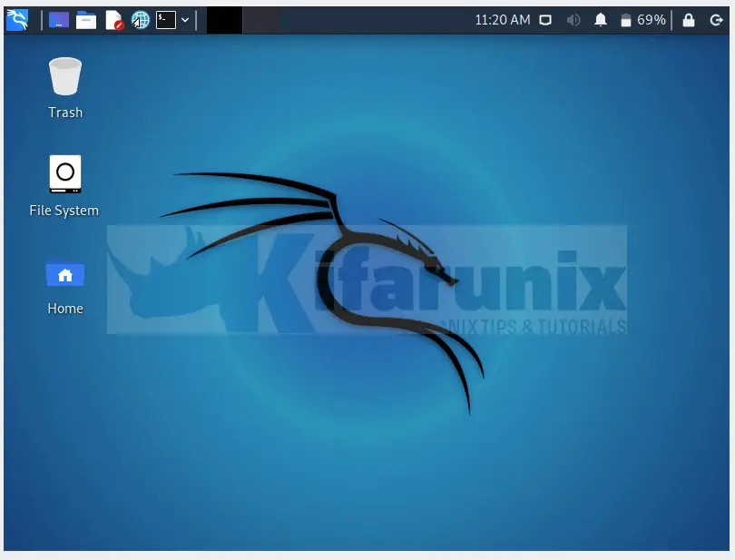Launch the web browser globe icon
The image size is (735, 560).
[x=140, y=20]
